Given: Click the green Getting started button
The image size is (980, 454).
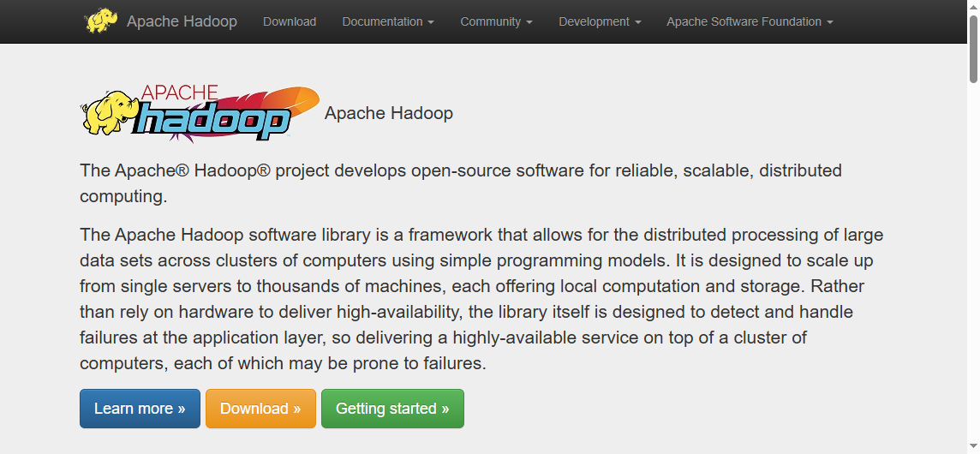Looking at the screenshot, I should [x=392, y=409].
